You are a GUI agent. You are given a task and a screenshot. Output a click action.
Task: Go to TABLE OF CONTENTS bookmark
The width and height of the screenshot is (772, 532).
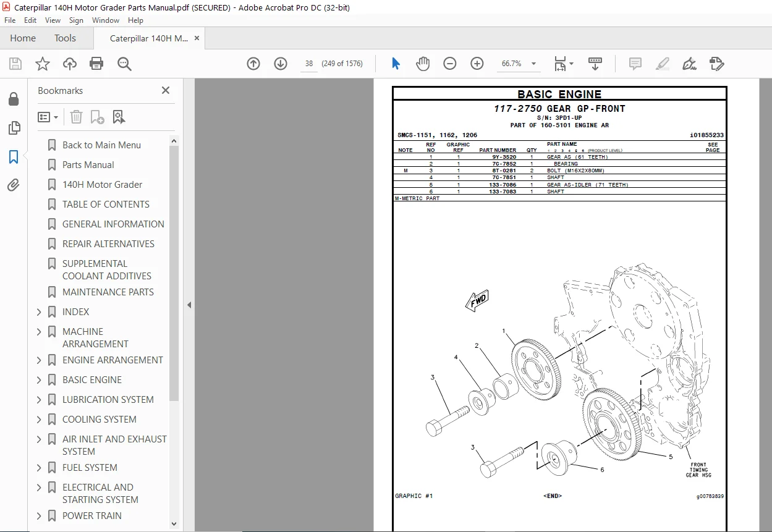106,205
